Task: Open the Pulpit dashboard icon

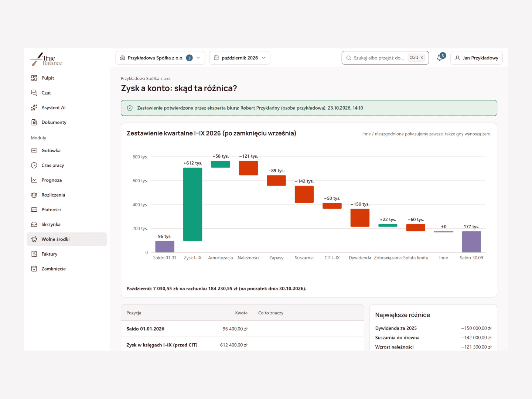Action: click(34, 78)
